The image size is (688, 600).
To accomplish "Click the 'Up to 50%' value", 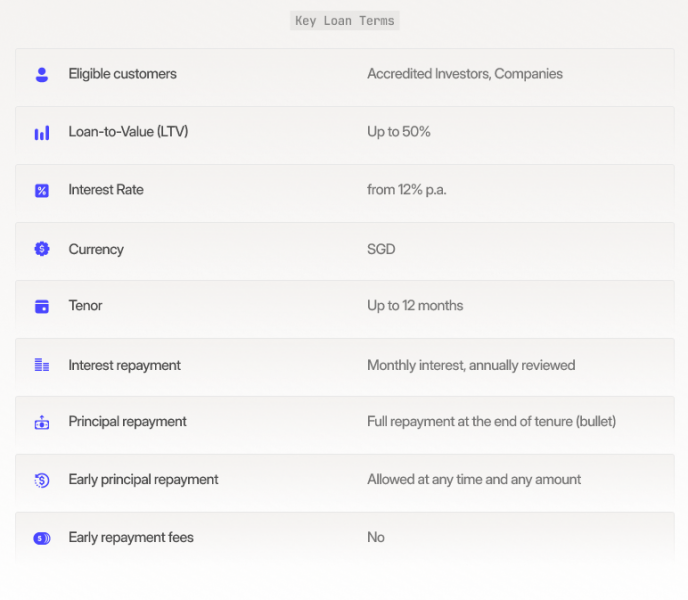I will pos(398,132).
